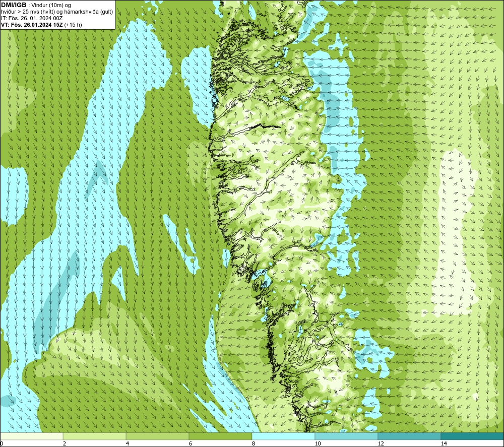Viewport: 504px width, 447px height.
Task: Click the "14" scale label
Action: (444, 443)
